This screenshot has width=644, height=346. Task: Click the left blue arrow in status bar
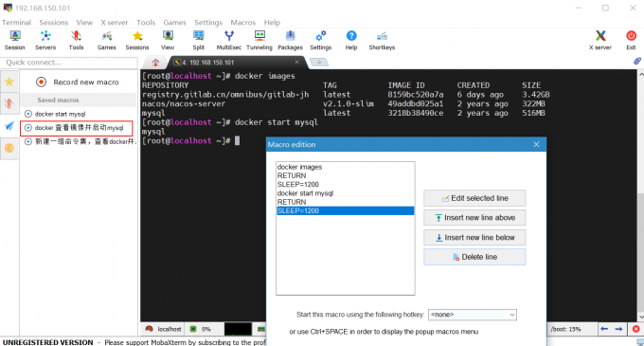pos(604,329)
